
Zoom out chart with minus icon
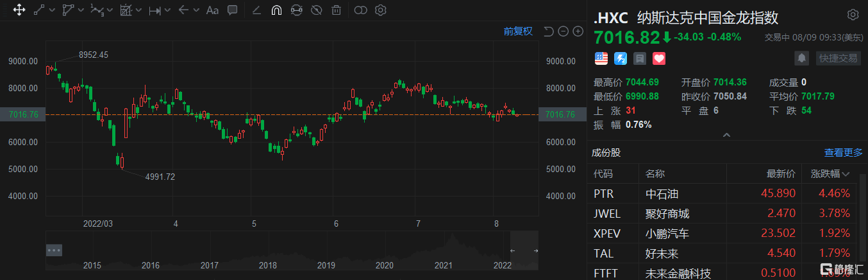563,31
